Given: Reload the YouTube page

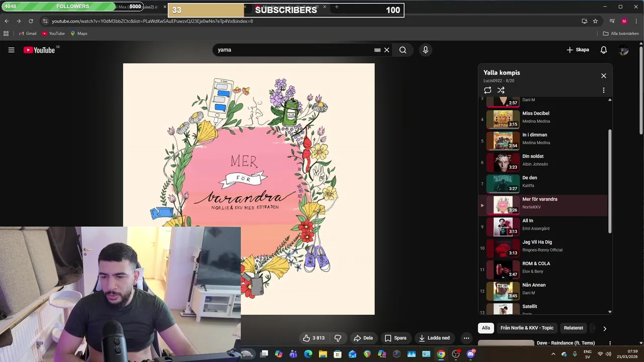Looking at the screenshot, I should point(31,21).
